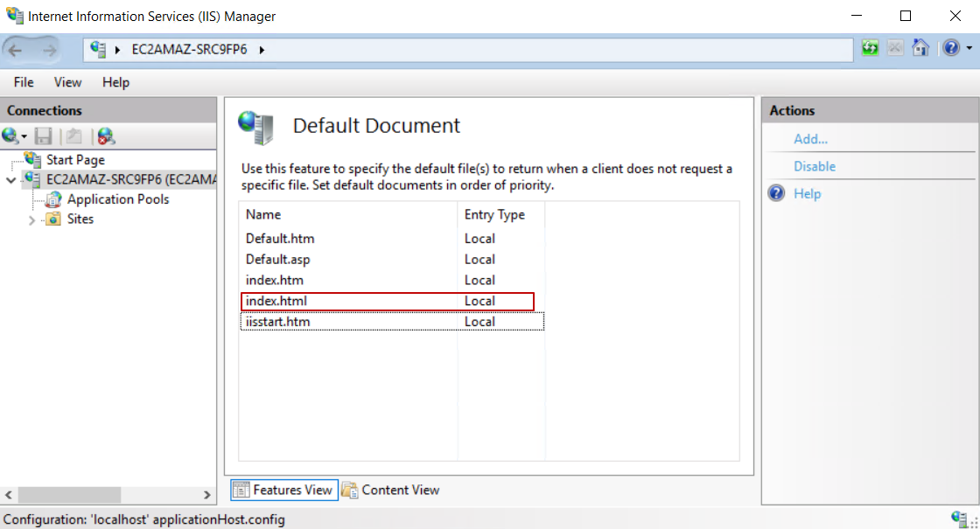Viewport: 980px width, 529px height.
Task: Click EC2AMAZ-SRC9FP6 in the address bar
Action: 189,49
